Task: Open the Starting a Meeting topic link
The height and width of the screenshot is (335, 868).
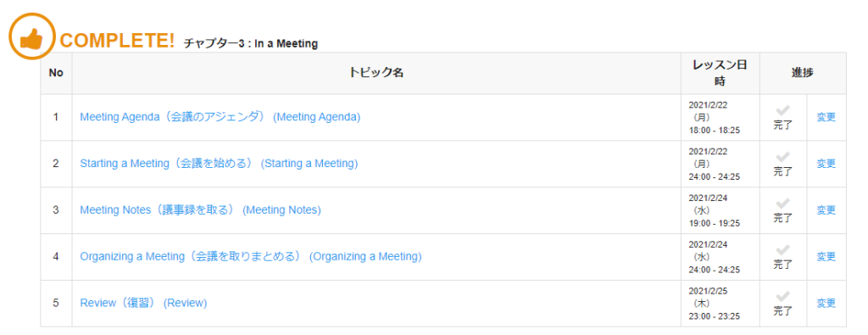Action: pos(220,164)
